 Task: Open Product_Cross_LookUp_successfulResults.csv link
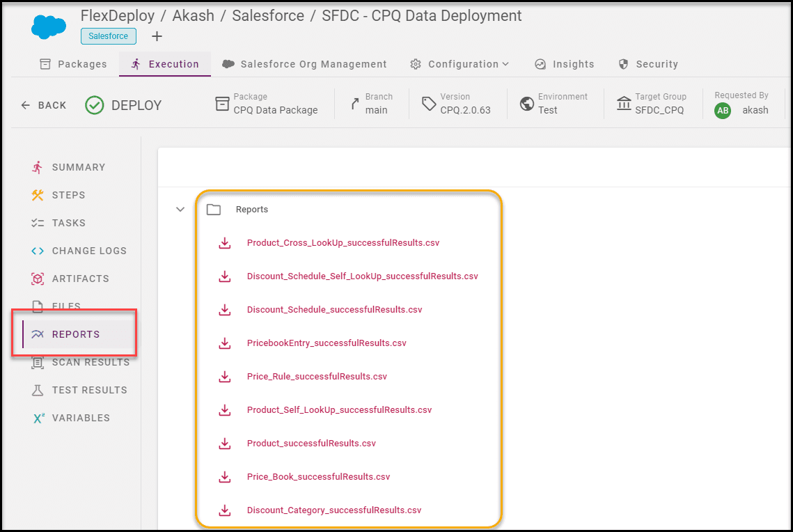pyautogui.click(x=343, y=243)
